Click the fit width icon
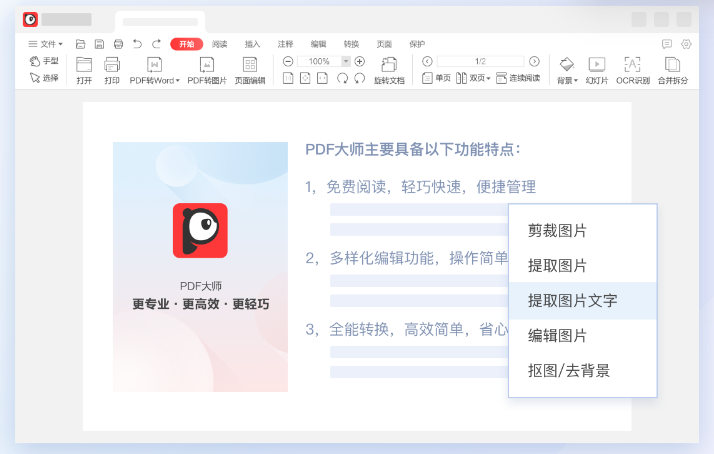Screen dimensions: 714x454 coord(322,78)
